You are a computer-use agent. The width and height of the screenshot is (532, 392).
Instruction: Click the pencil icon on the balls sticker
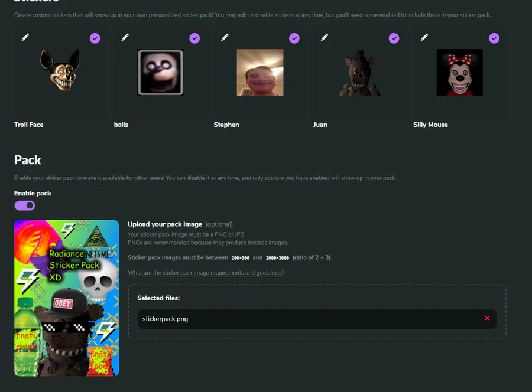click(x=125, y=37)
